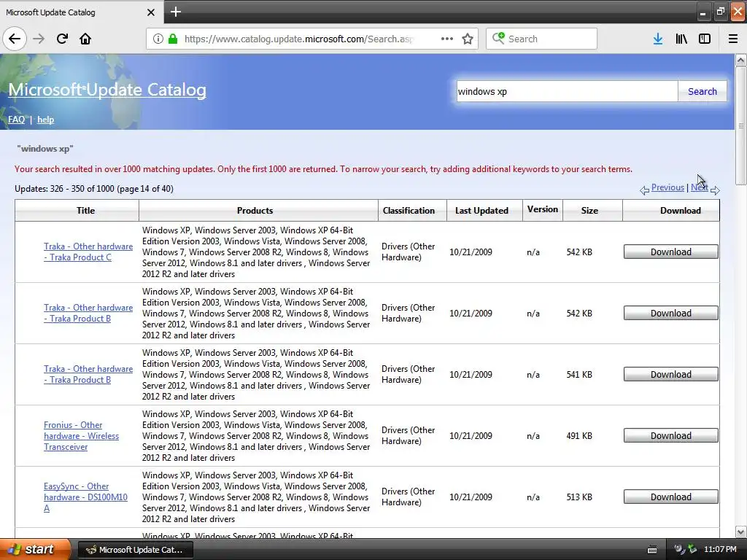The width and height of the screenshot is (747, 560).
Task: Click the scrollbar down arrow
Action: coord(741,532)
